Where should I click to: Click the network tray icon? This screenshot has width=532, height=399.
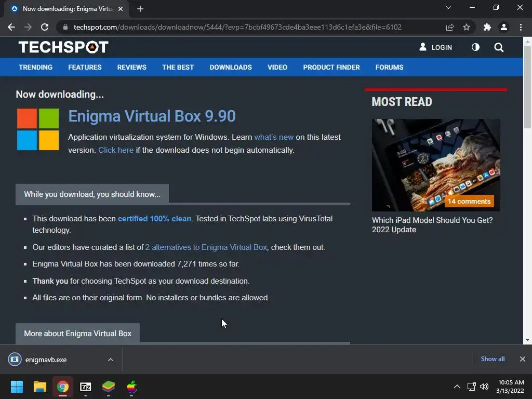click(471, 387)
